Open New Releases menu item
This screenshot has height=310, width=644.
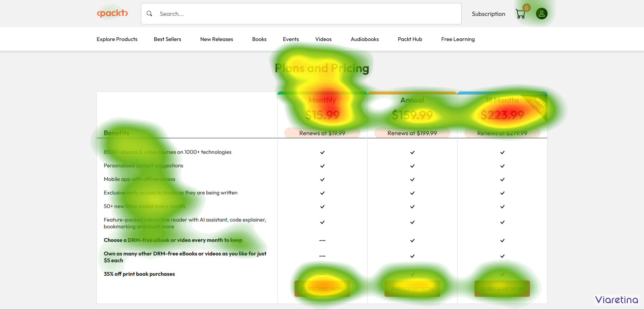tap(217, 39)
